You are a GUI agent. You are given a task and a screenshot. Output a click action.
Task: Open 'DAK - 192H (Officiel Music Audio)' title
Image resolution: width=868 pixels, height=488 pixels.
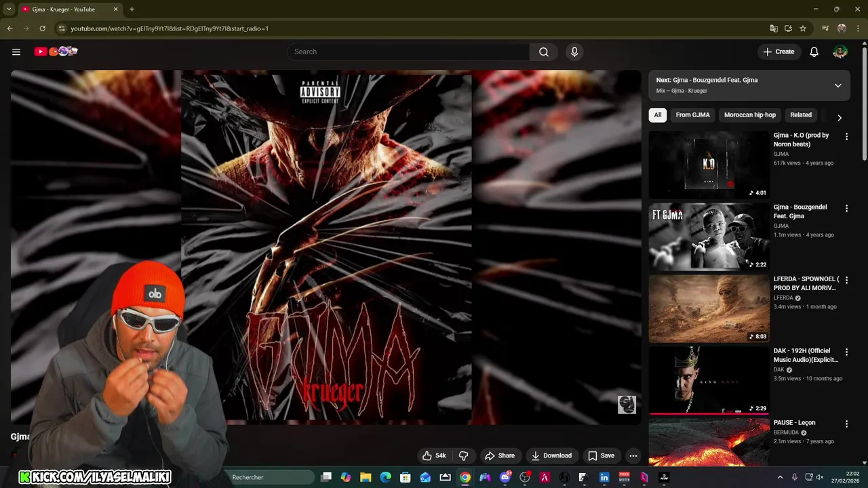click(806, 355)
